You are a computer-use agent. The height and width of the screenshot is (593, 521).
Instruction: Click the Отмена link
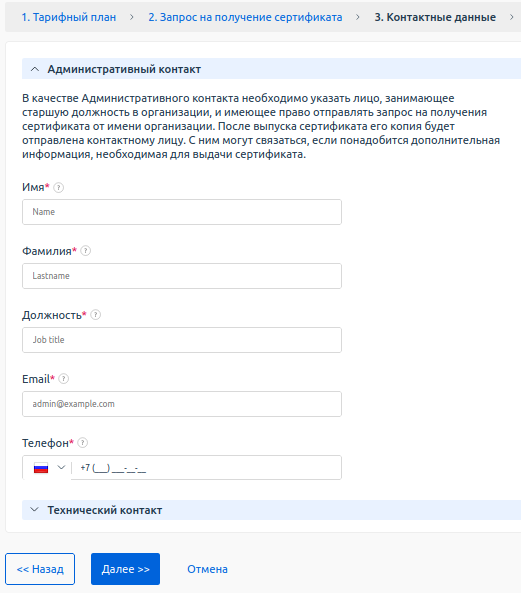pyautogui.click(x=208, y=569)
